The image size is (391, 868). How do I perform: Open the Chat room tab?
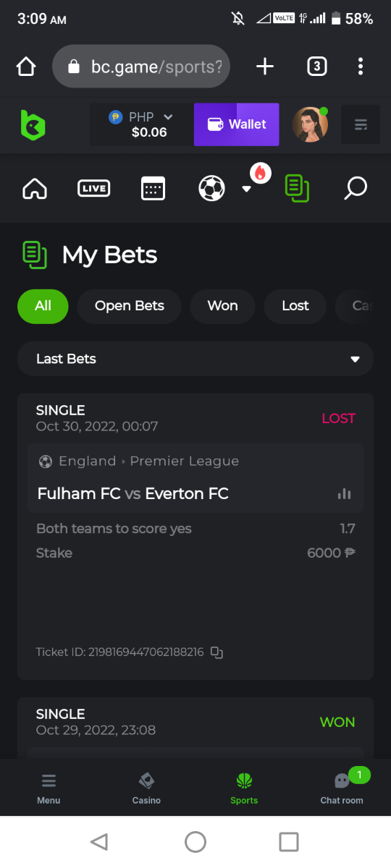(342, 787)
